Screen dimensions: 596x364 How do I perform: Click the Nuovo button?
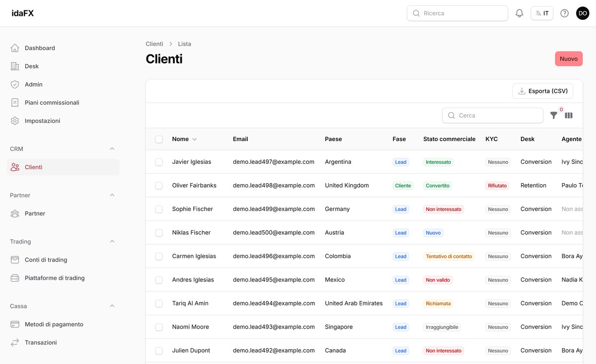(569, 59)
